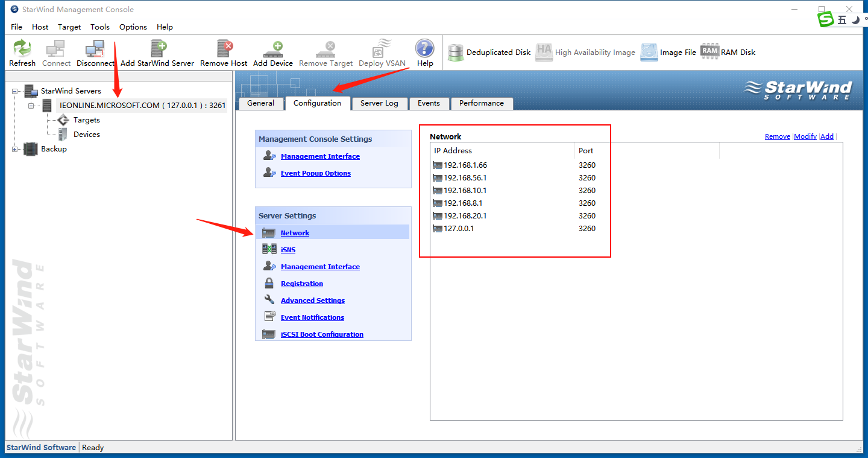The height and width of the screenshot is (458, 868).
Task: Collapse the IEONLINE.MICROSOFT.COM server node
Action: (31, 106)
